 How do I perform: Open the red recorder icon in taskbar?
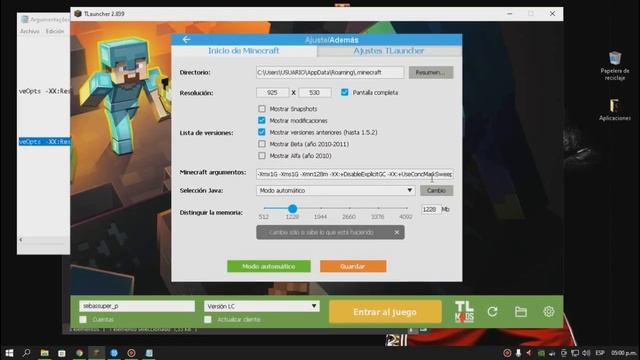pos(131,353)
